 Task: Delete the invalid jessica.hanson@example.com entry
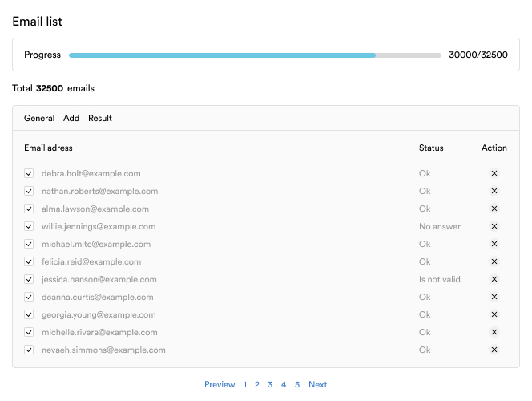pyautogui.click(x=494, y=279)
